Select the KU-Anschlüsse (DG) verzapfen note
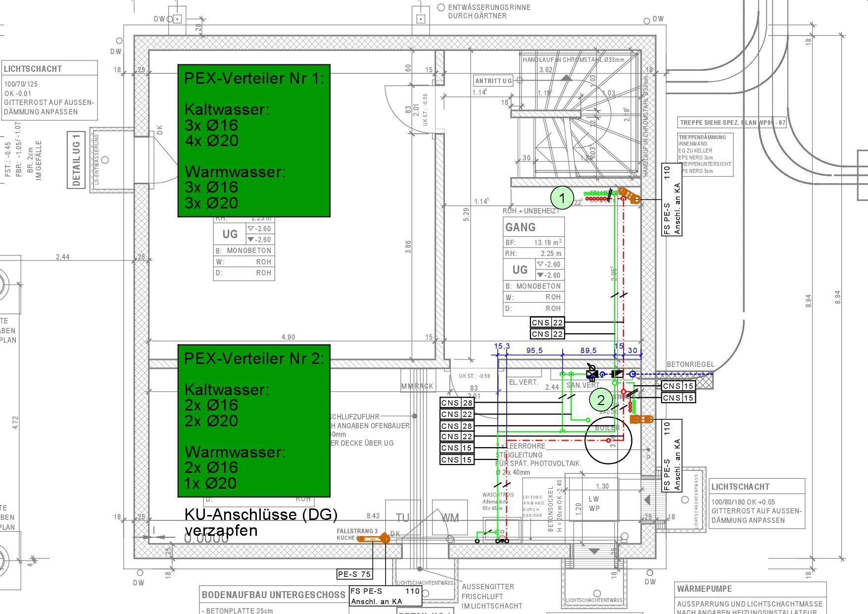 (x=261, y=522)
